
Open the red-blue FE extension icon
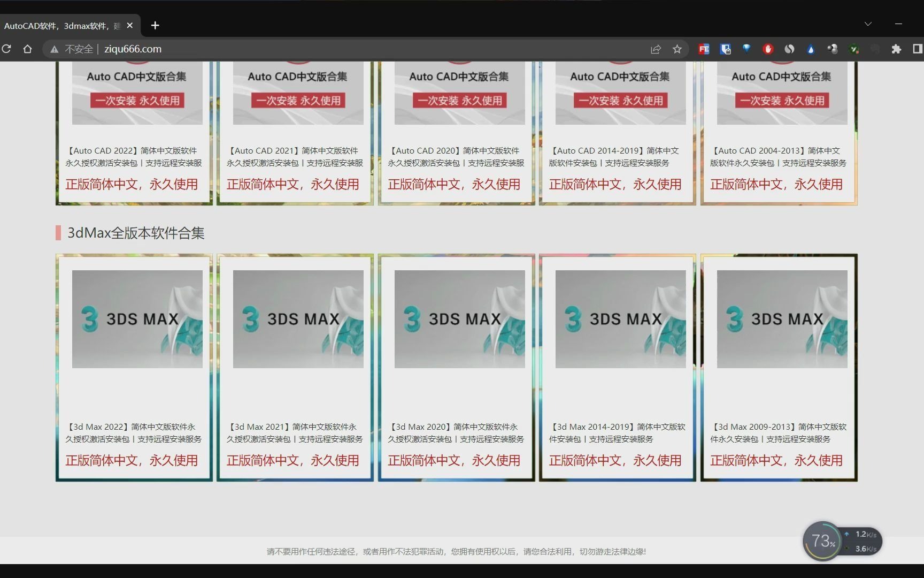pos(704,49)
